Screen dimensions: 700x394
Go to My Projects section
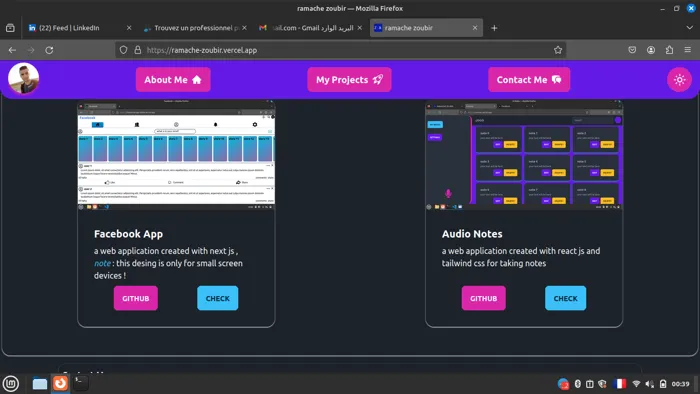pyautogui.click(x=349, y=80)
